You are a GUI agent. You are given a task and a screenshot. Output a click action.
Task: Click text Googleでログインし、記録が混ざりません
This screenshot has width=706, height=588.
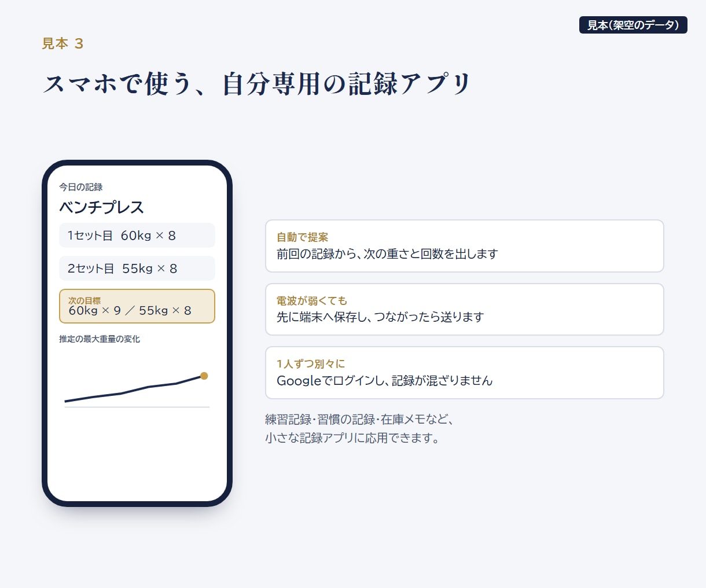[x=385, y=381]
